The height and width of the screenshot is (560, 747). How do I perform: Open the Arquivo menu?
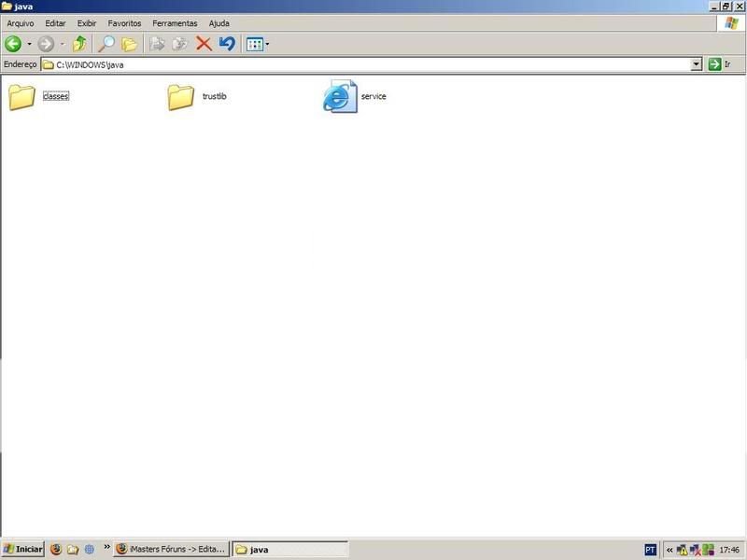[x=21, y=22]
